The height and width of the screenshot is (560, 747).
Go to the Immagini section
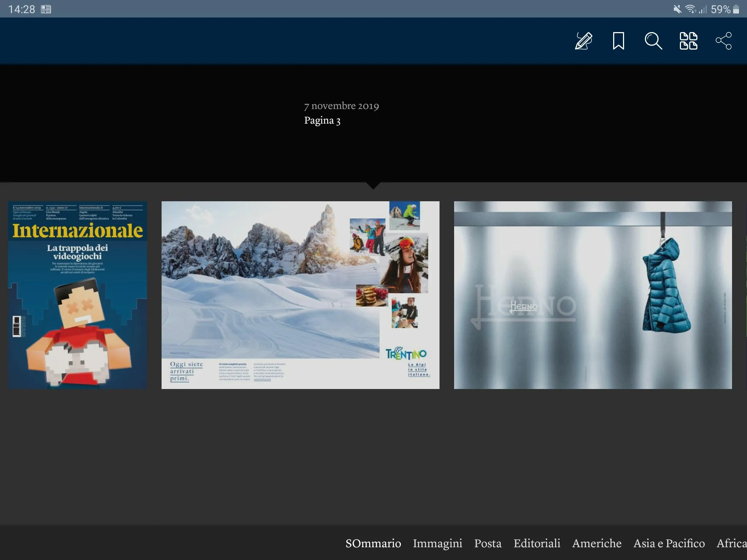[437, 544]
